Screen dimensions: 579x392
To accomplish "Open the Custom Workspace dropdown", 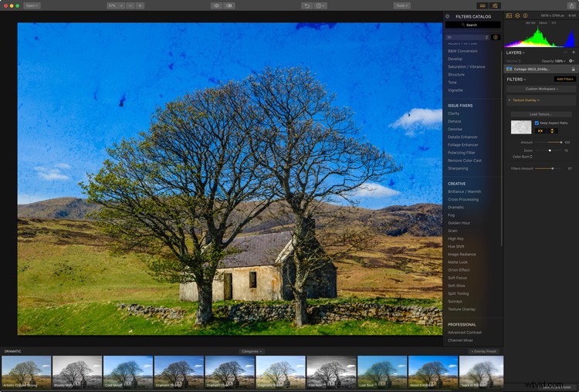I will click(541, 89).
